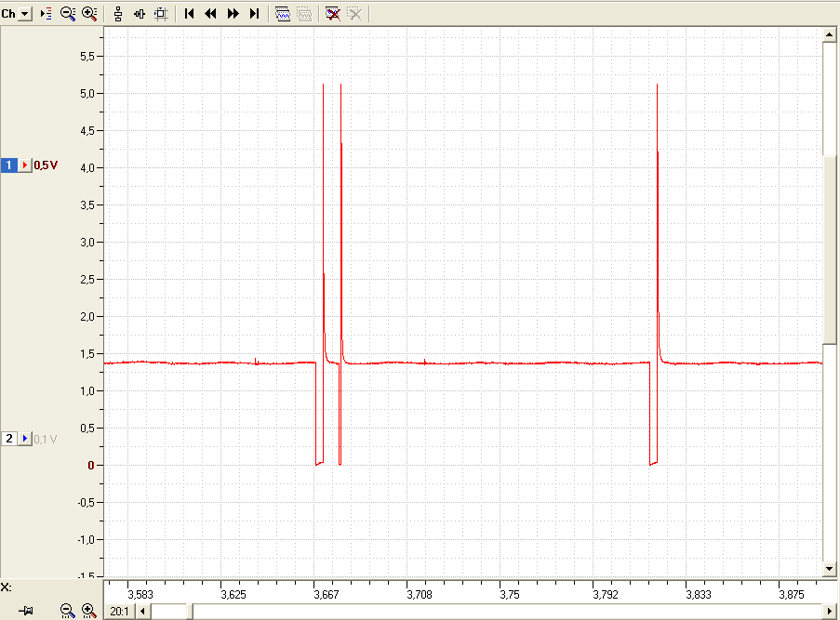Click the delete waveform red X icon
Screen dimensions: 840x620
pyautogui.click(x=333, y=14)
